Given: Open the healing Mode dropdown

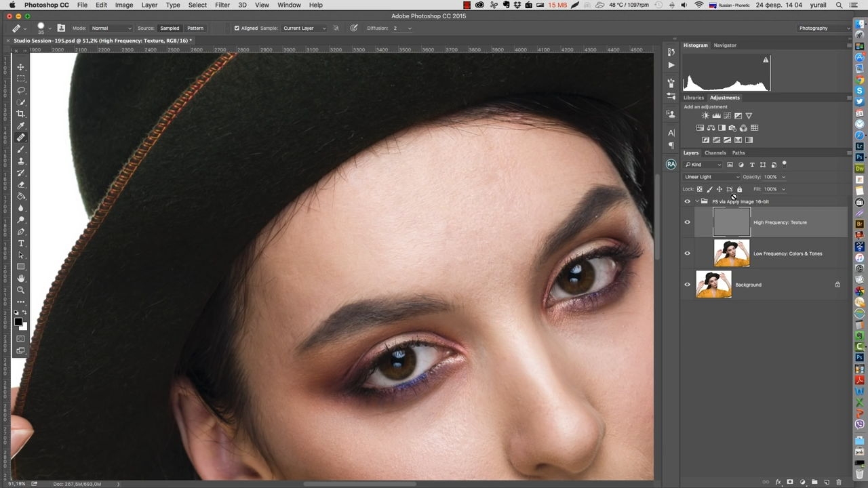Looking at the screenshot, I should click(x=111, y=28).
